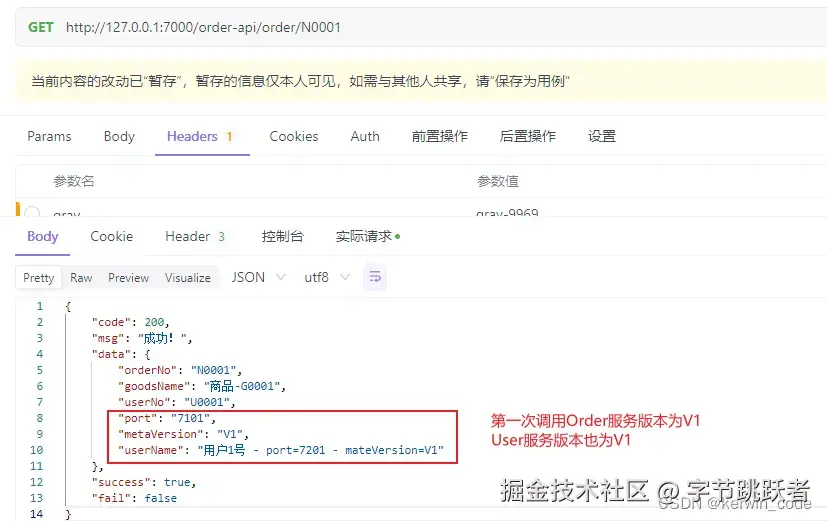827x521 pixels.
Task: Click the "msg": "成功!" line
Action: tap(142, 338)
